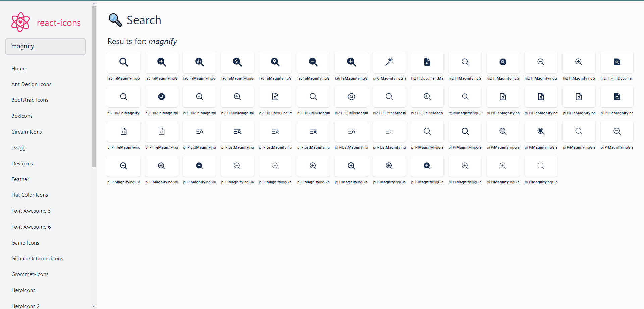Screen dimensions: 644x309
Task: Choose hi2 HiMagnifyingG zoom-out minus icon
Action: click(x=541, y=62)
